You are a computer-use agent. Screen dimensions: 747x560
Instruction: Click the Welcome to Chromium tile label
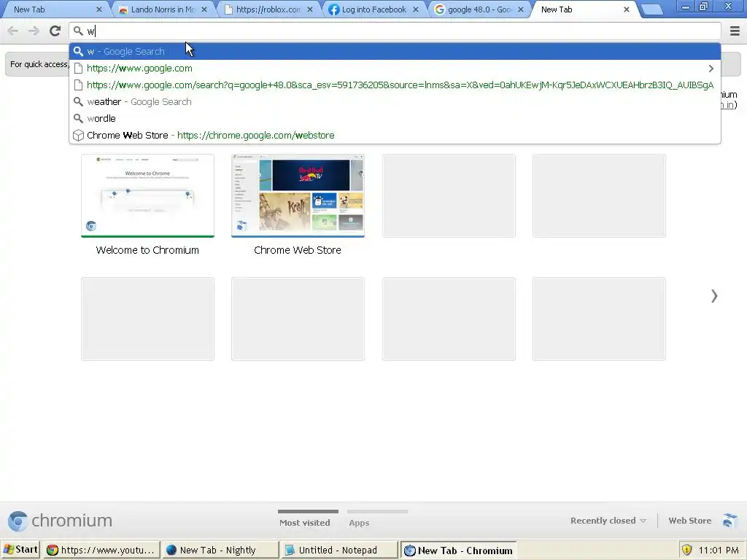coord(147,250)
